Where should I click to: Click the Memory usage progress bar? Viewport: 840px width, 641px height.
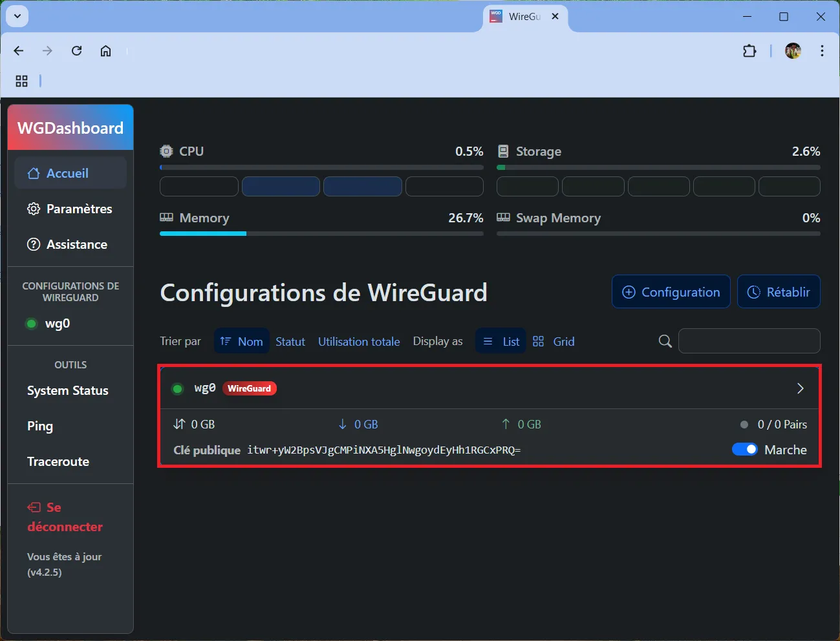tap(321, 233)
